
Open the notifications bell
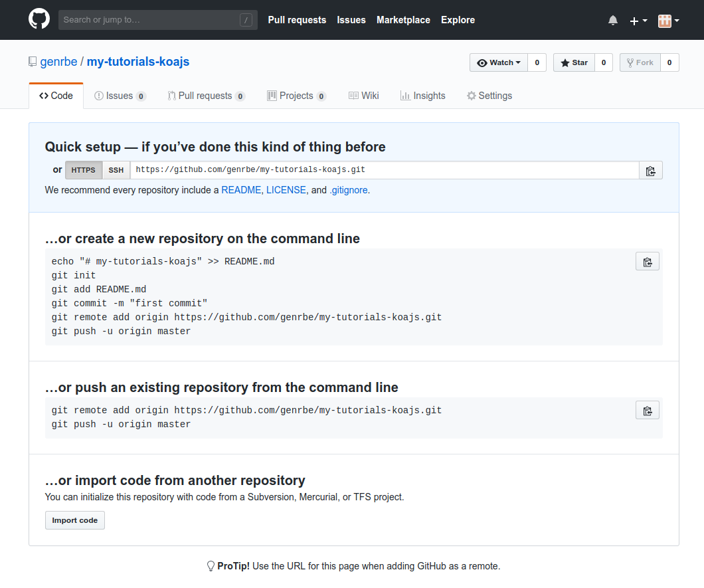click(612, 21)
